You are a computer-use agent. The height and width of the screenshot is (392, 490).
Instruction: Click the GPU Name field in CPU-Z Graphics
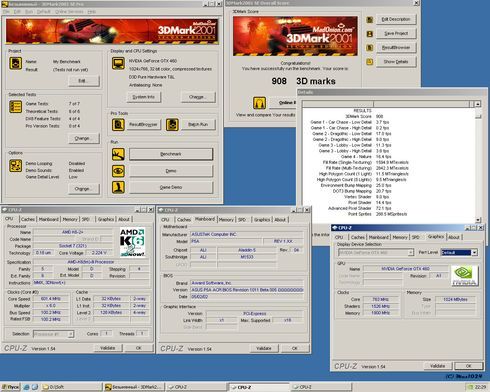click(405, 269)
